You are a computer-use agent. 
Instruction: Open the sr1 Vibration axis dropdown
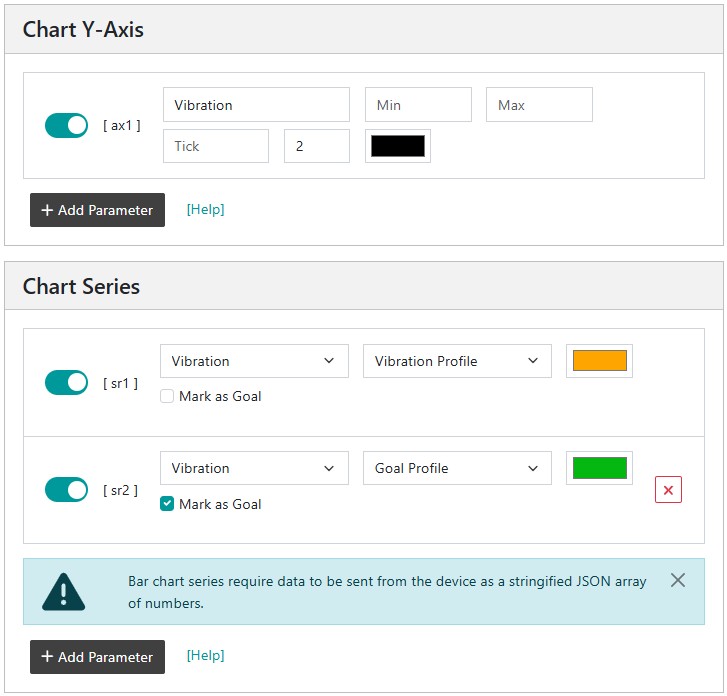254,361
